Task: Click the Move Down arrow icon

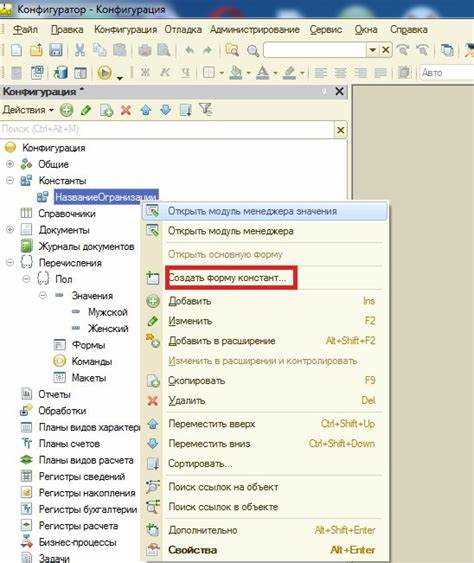Action: pyautogui.click(x=166, y=110)
